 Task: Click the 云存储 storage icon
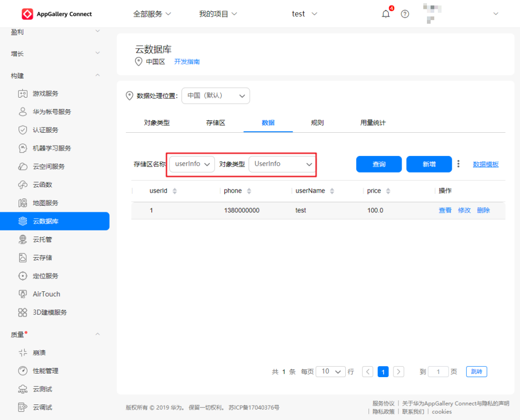tap(23, 258)
